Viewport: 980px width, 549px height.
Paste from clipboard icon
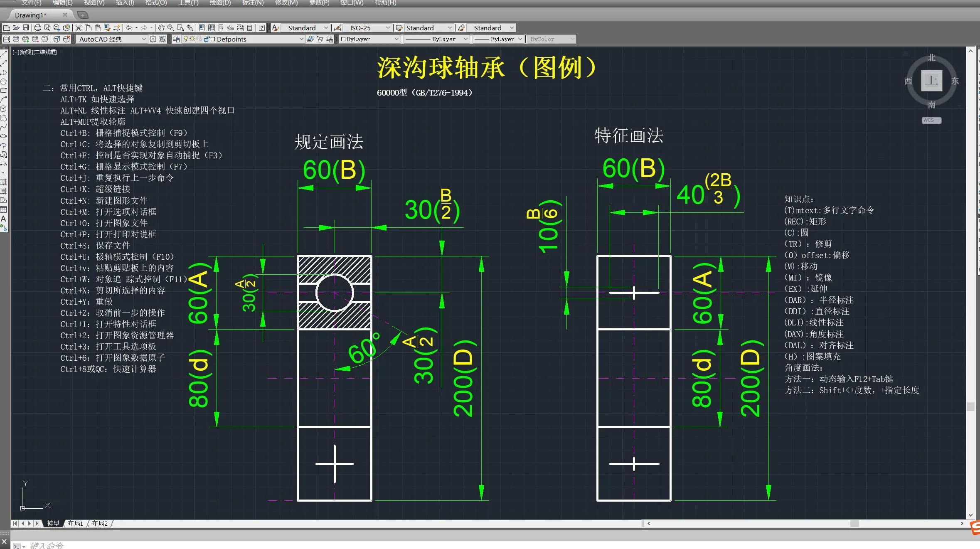tap(98, 28)
